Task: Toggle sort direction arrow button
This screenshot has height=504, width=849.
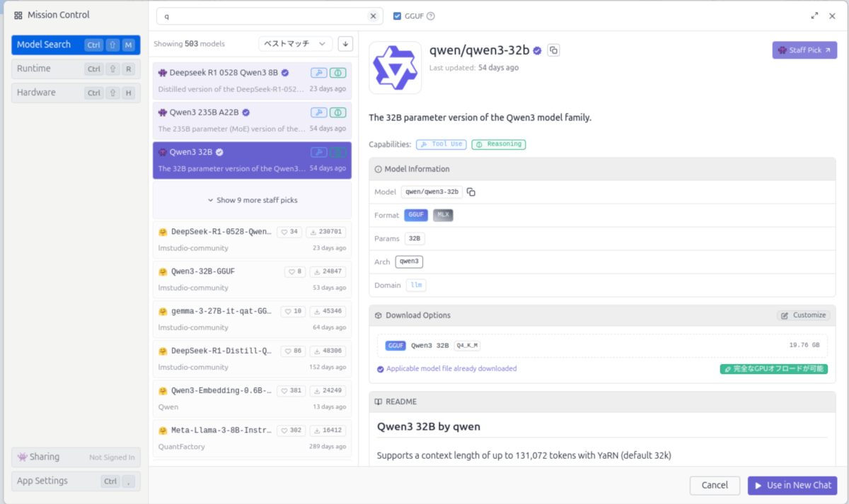Action: (x=345, y=44)
